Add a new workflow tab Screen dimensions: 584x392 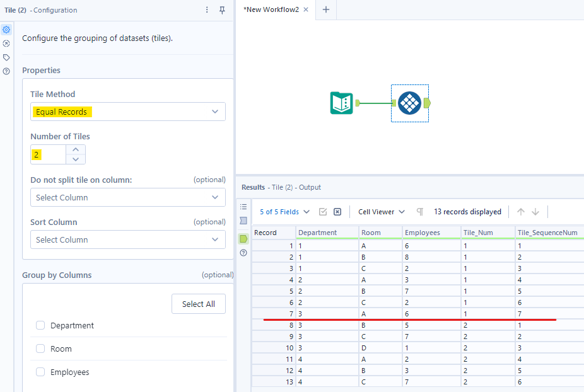click(x=326, y=9)
